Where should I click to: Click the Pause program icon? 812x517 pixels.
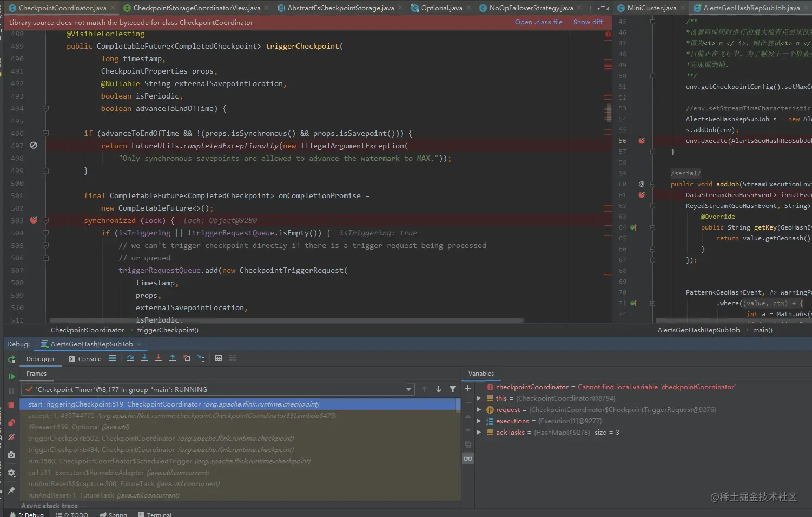coord(11,390)
